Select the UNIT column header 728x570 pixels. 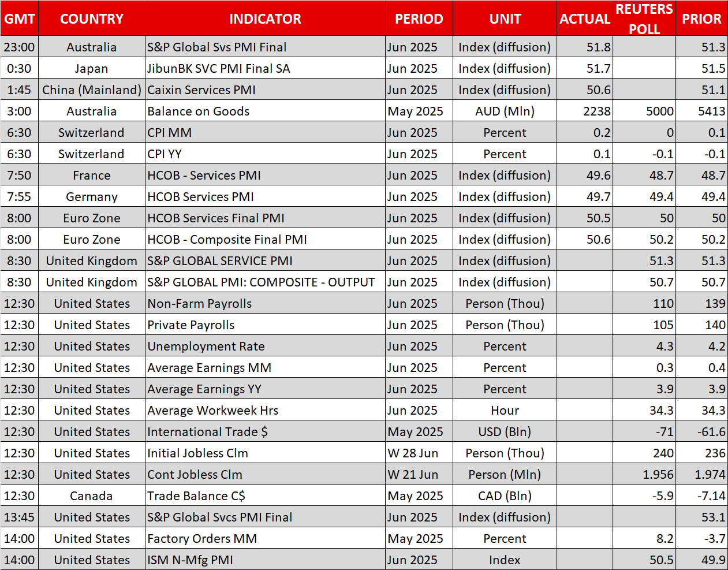pyautogui.click(x=505, y=19)
